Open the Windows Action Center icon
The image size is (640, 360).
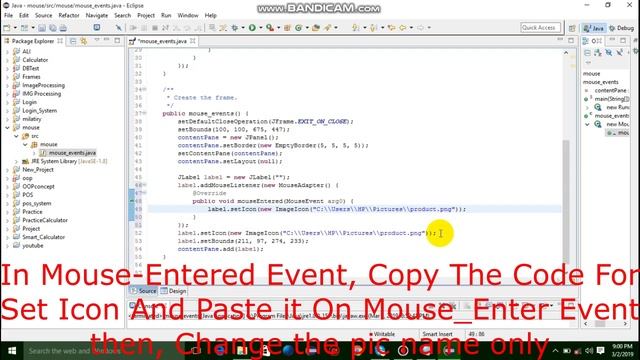pyautogui.click(x=600, y=351)
